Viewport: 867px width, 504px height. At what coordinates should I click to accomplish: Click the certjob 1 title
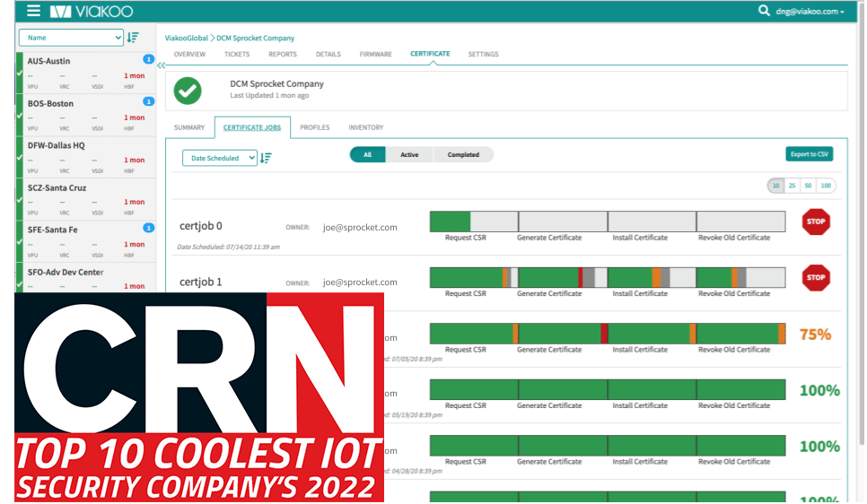(x=201, y=282)
